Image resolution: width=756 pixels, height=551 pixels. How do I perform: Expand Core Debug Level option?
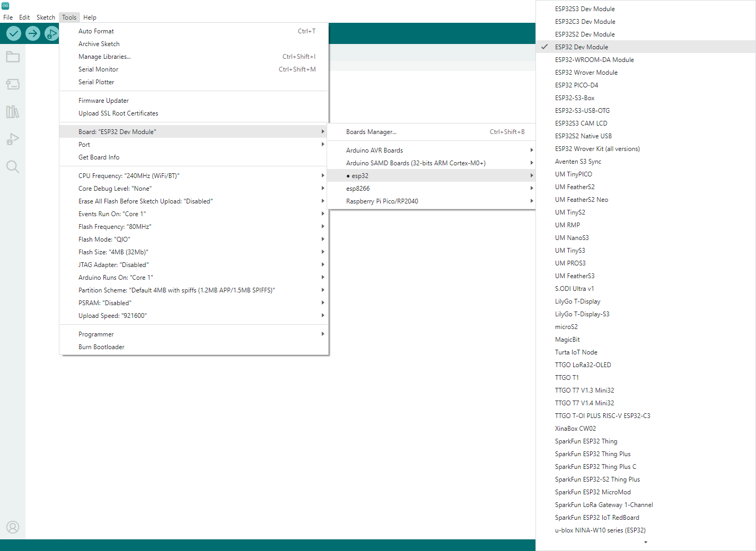pos(194,189)
